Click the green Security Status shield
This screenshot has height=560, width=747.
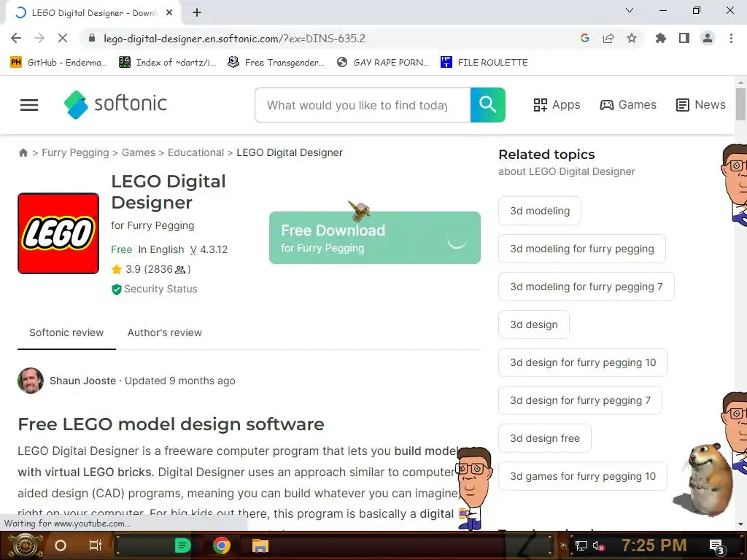(x=116, y=289)
